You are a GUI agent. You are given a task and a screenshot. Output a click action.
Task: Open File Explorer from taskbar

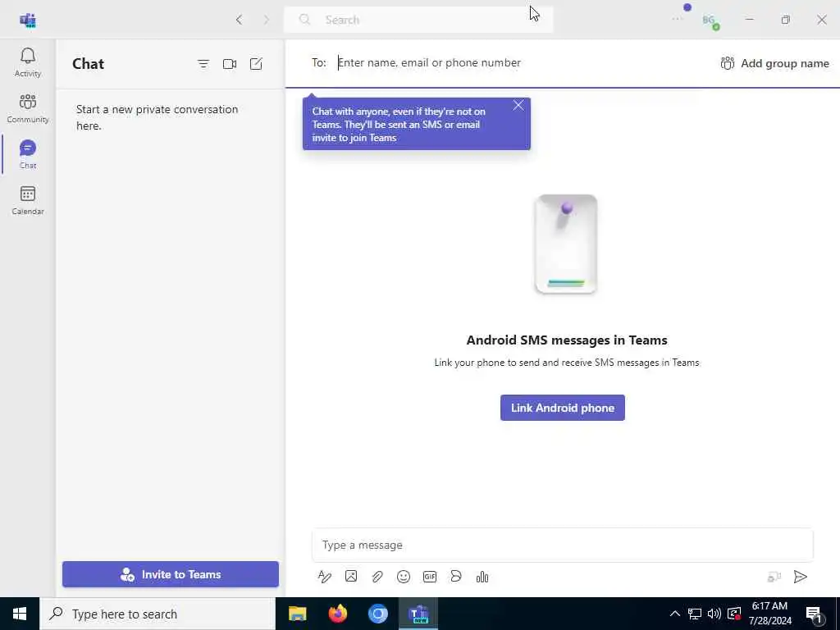tap(297, 614)
